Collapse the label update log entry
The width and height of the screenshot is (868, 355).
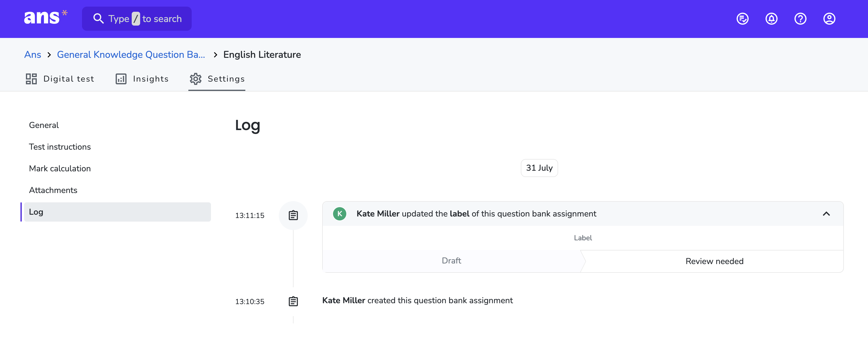click(x=826, y=214)
